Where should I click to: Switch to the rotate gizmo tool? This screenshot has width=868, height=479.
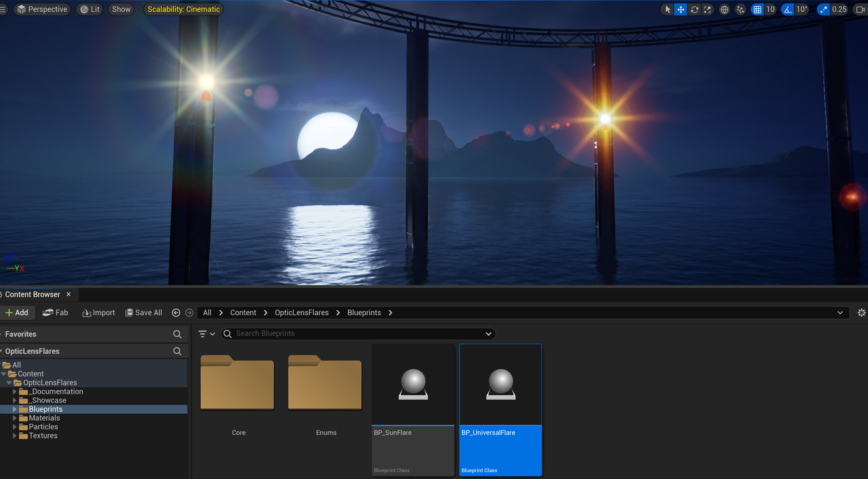click(x=694, y=9)
